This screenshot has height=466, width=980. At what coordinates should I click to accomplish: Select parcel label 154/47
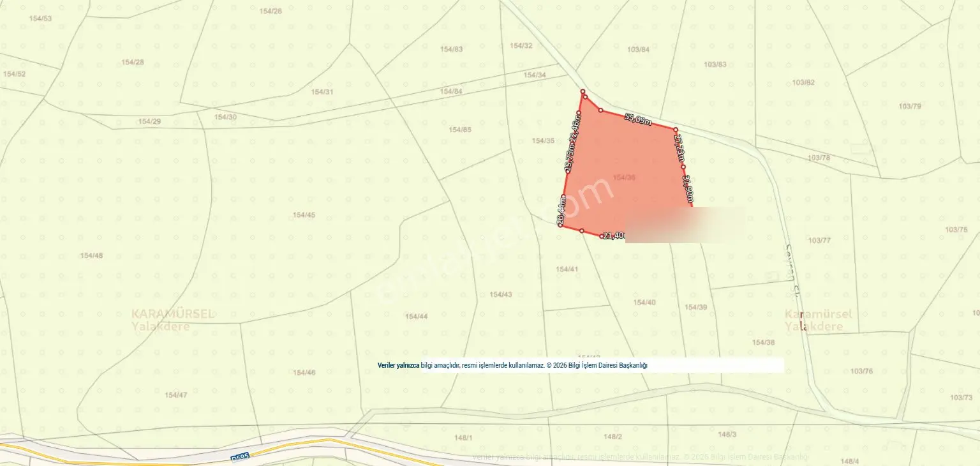[175, 395]
